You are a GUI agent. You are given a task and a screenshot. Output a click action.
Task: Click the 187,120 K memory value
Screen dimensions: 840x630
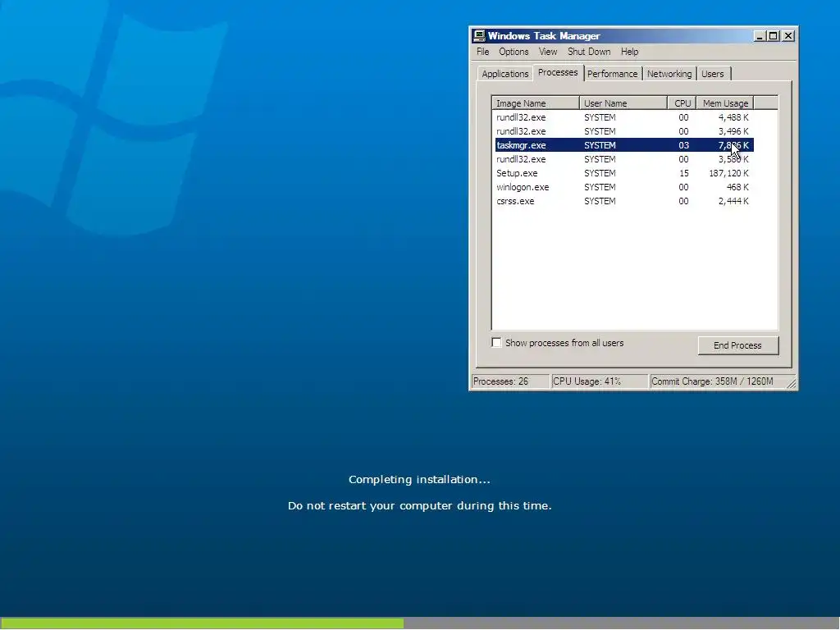point(728,173)
